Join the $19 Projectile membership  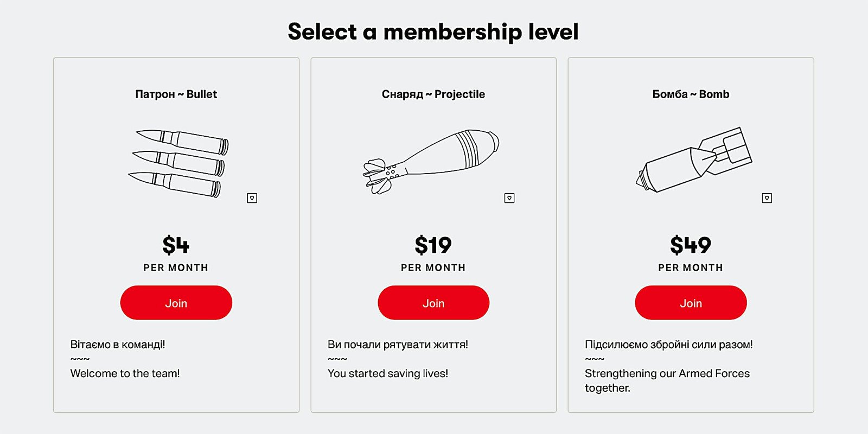tap(433, 303)
